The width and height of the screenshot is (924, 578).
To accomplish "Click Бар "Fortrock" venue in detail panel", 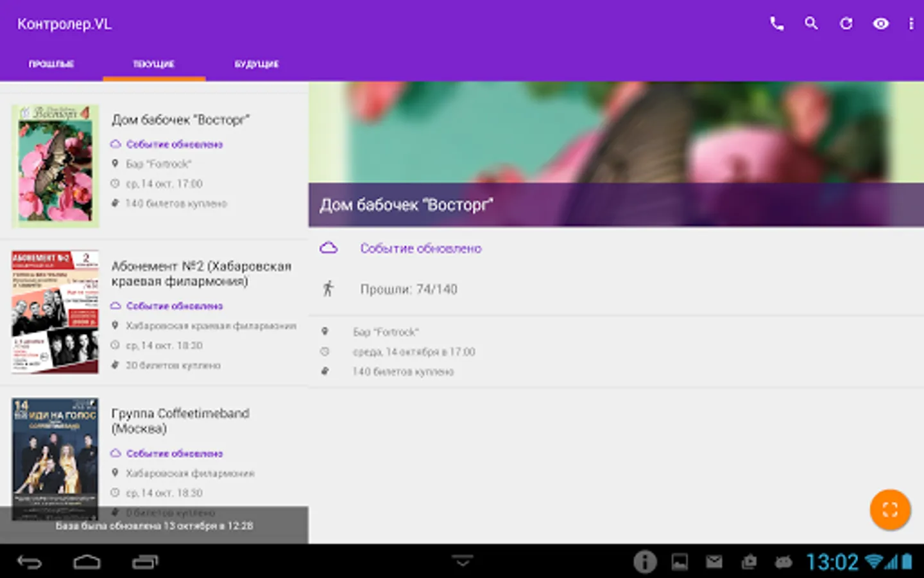I will click(386, 332).
